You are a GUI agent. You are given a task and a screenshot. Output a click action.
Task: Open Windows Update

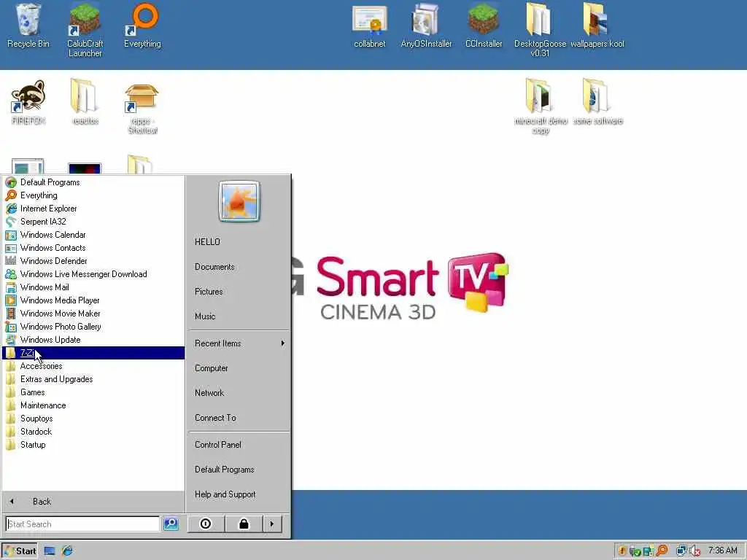click(x=93, y=340)
